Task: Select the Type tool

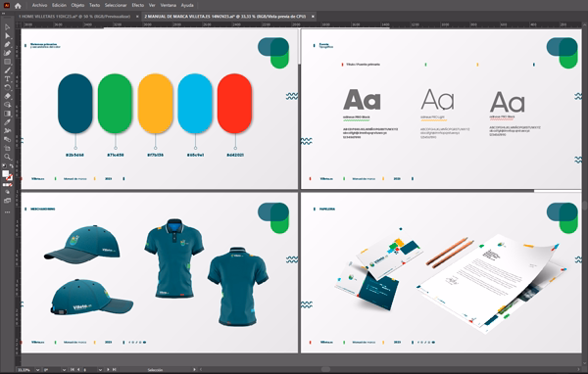Action: coord(8,79)
